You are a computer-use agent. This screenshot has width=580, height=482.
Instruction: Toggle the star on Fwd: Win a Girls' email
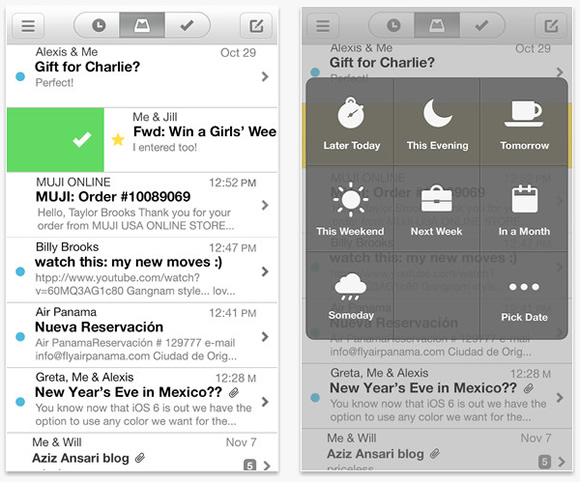[118, 139]
